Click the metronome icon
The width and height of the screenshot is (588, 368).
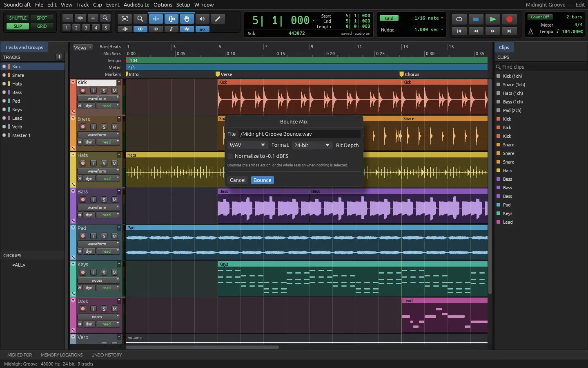(x=531, y=31)
